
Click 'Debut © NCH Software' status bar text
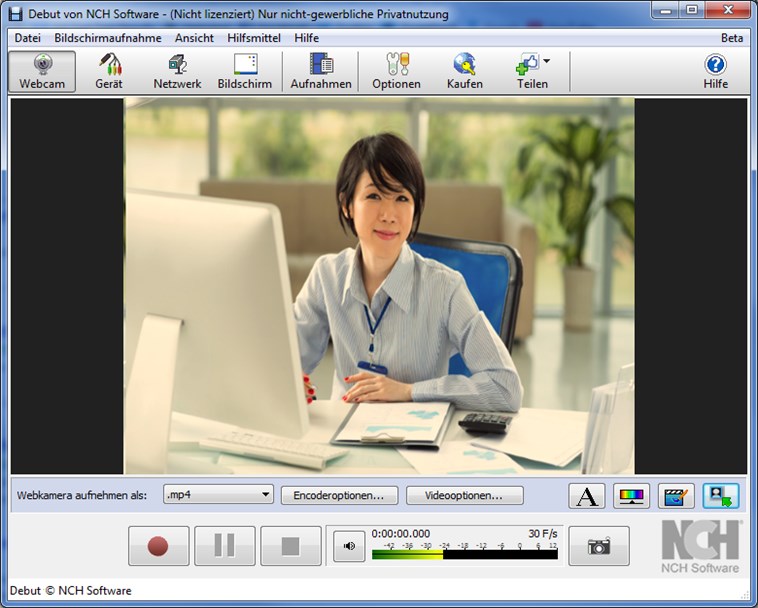click(71, 591)
